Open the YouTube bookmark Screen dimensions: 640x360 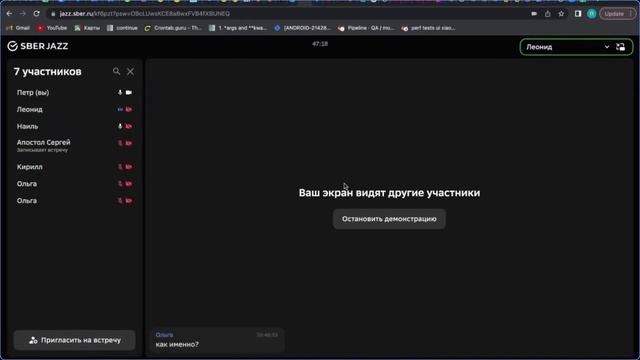[52, 28]
